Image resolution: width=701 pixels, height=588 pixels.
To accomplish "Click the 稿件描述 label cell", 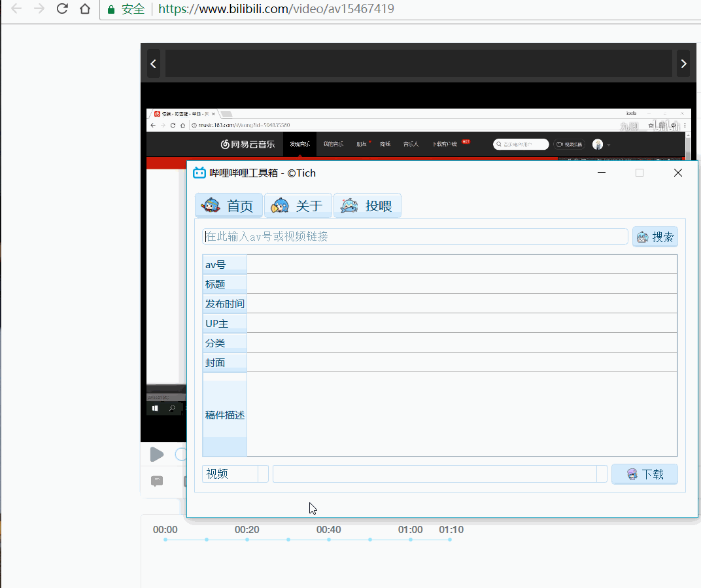I will pos(224,415).
